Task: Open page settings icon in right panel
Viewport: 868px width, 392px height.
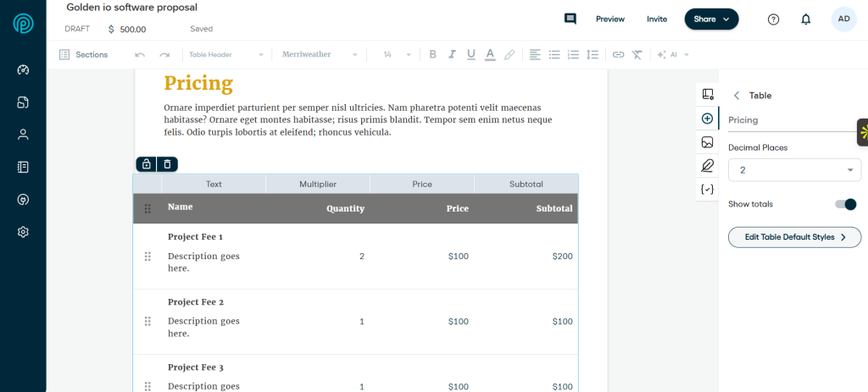Action: pos(708,94)
